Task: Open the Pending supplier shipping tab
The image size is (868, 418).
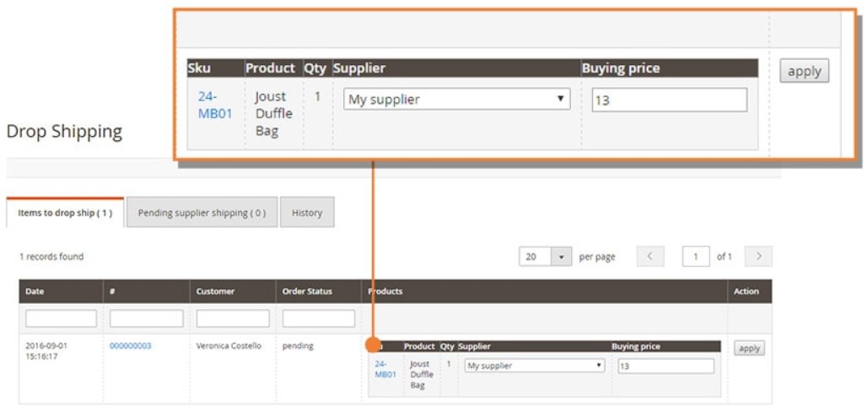Action: click(202, 213)
